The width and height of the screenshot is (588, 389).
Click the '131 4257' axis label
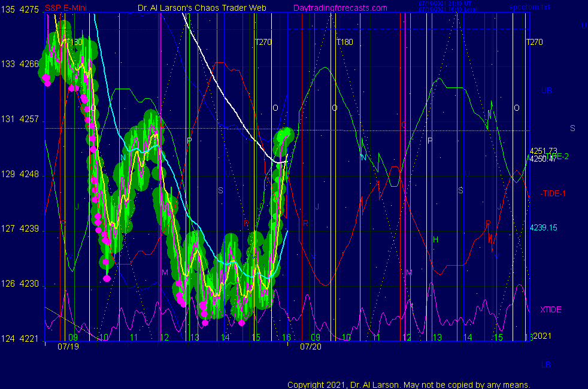point(20,119)
